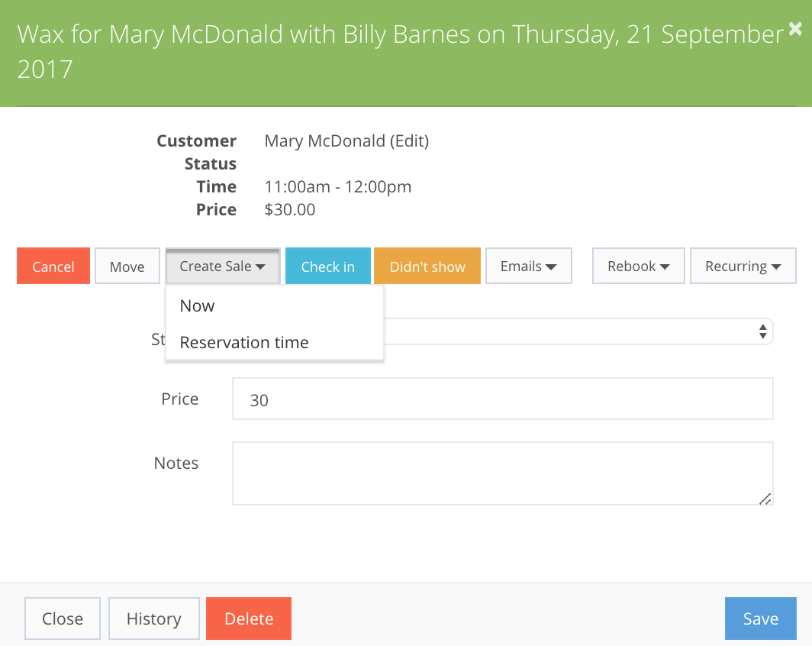Click into the Price input field

tap(503, 399)
